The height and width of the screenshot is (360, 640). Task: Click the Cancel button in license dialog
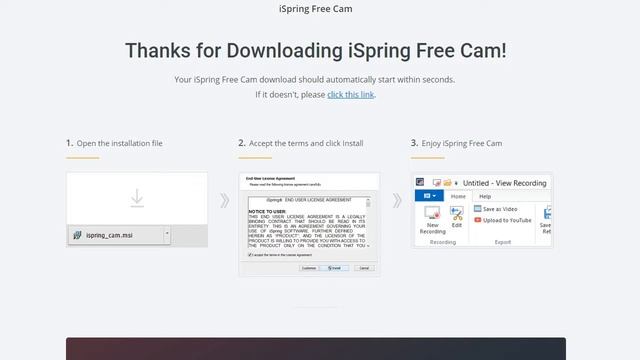tap(364, 268)
